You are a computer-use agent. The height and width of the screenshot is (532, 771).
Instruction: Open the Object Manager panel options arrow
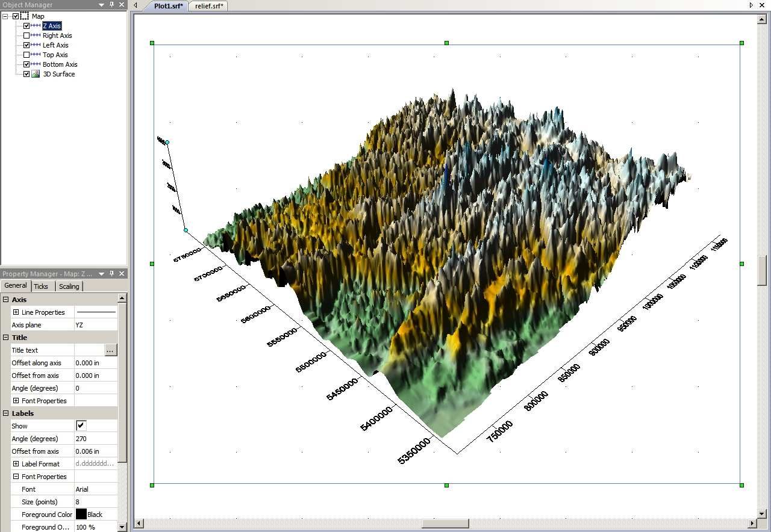coord(101,5)
